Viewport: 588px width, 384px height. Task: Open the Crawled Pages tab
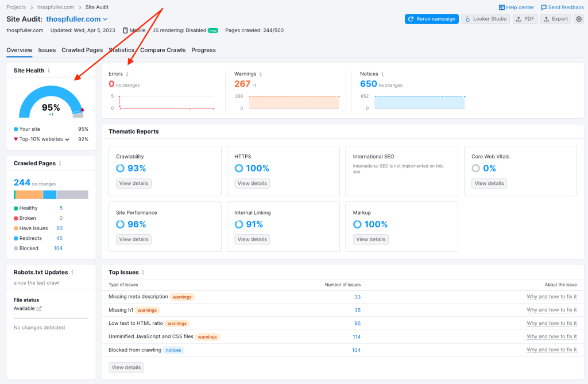[x=82, y=51]
